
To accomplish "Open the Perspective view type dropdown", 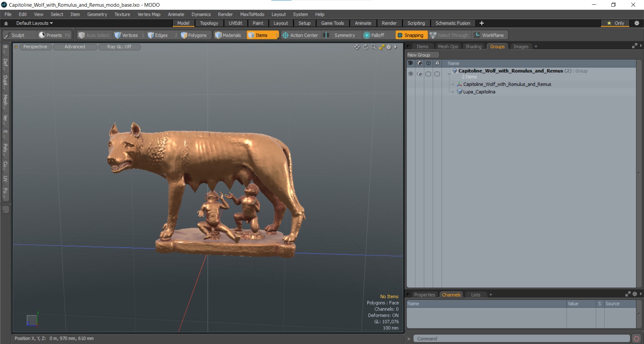I will pyautogui.click(x=35, y=47).
